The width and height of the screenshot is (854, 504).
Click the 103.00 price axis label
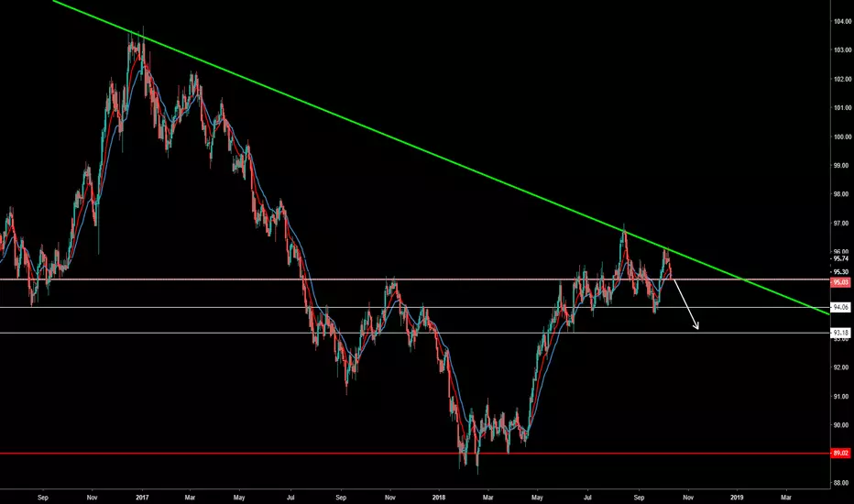coord(842,50)
